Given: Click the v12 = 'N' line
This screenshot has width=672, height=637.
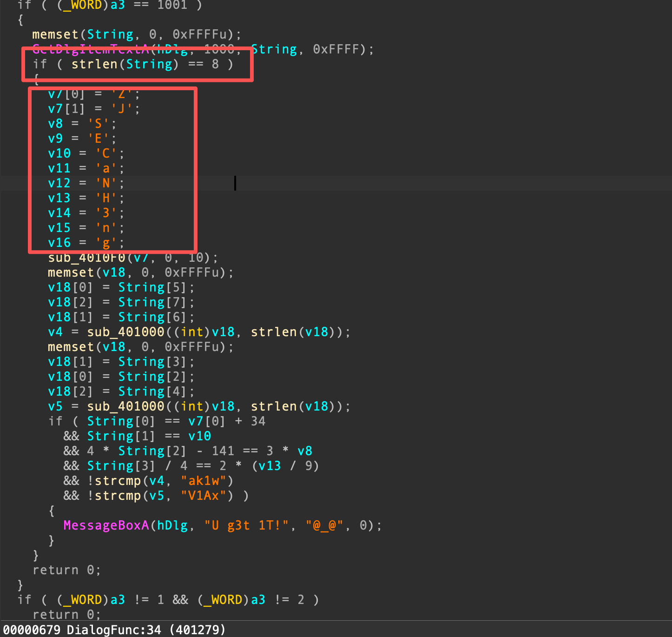Looking at the screenshot, I should pos(86,183).
